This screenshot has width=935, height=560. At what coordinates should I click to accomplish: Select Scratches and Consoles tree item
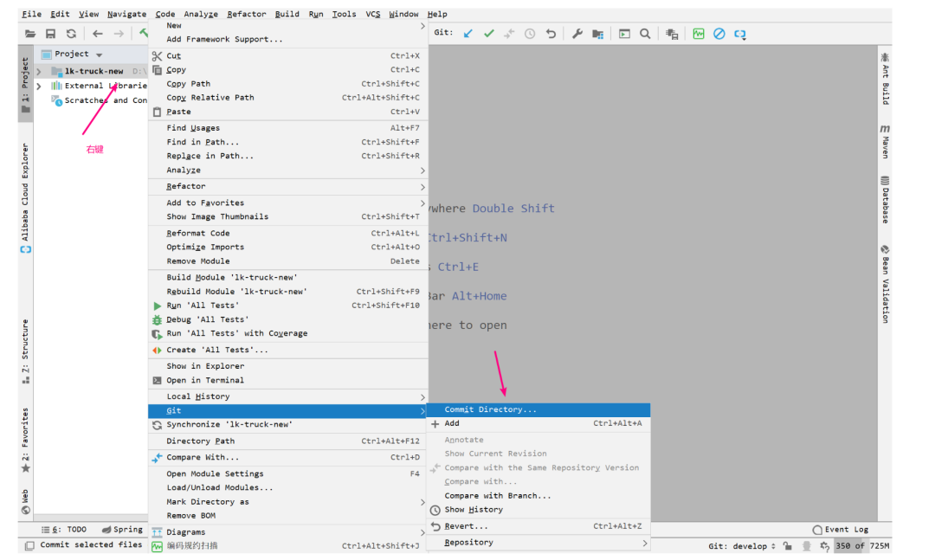click(99, 100)
